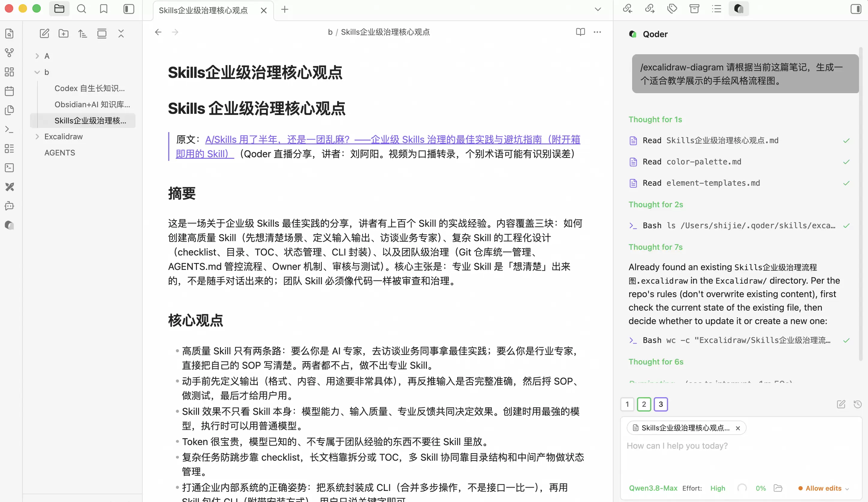
Task: Open more options for the note
Action: (597, 32)
